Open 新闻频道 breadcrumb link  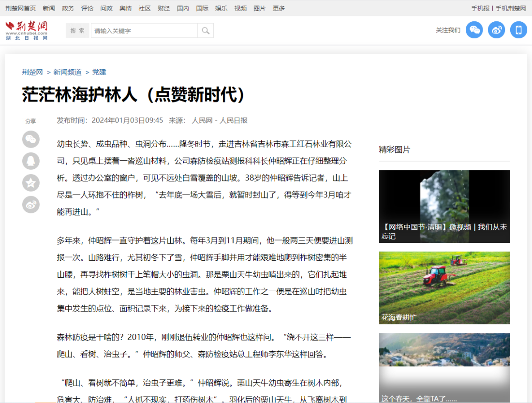tap(67, 72)
